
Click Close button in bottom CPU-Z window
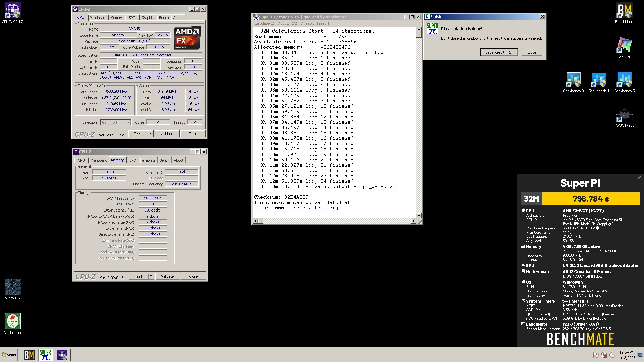(x=193, y=276)
